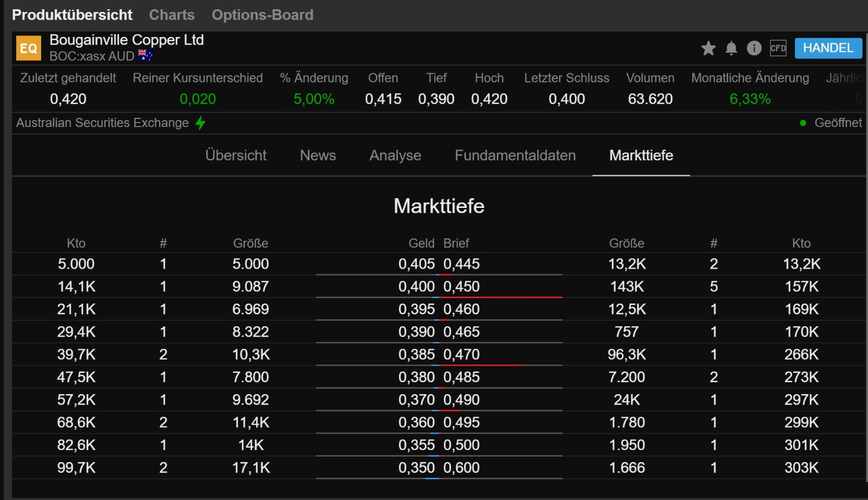Add Bougainville Copper to favorites star
Screen dimensions: 868x500
pyautogui.click(x=708, y=48)
